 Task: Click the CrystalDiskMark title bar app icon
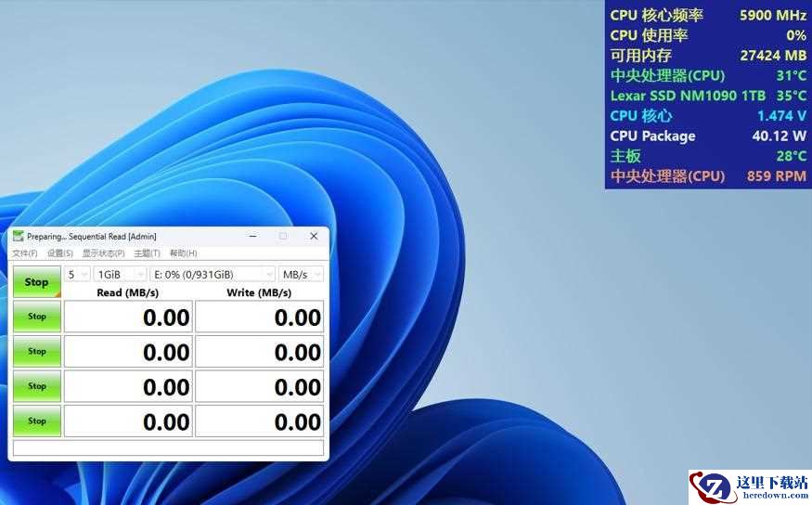19,236
